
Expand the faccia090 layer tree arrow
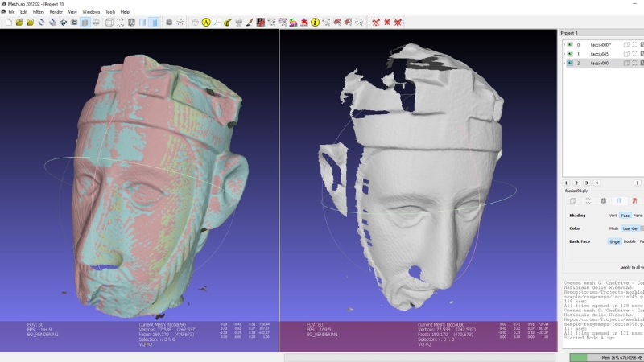563,63
